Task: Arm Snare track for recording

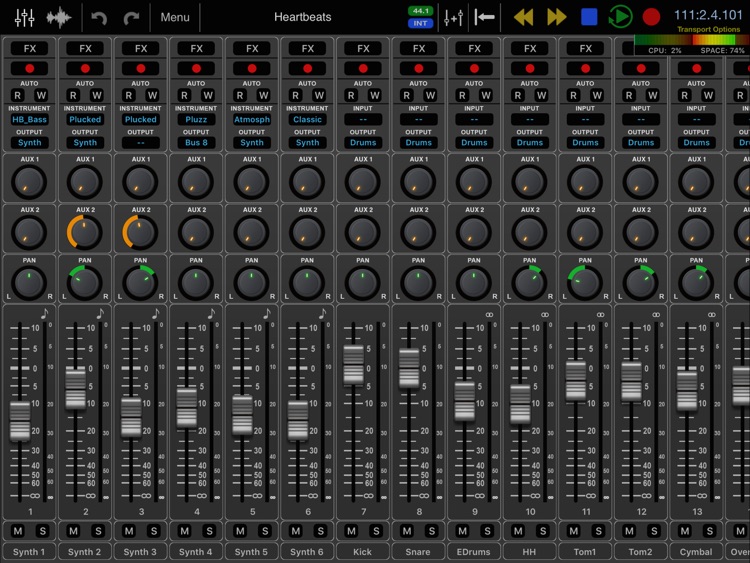Action: 419,68
